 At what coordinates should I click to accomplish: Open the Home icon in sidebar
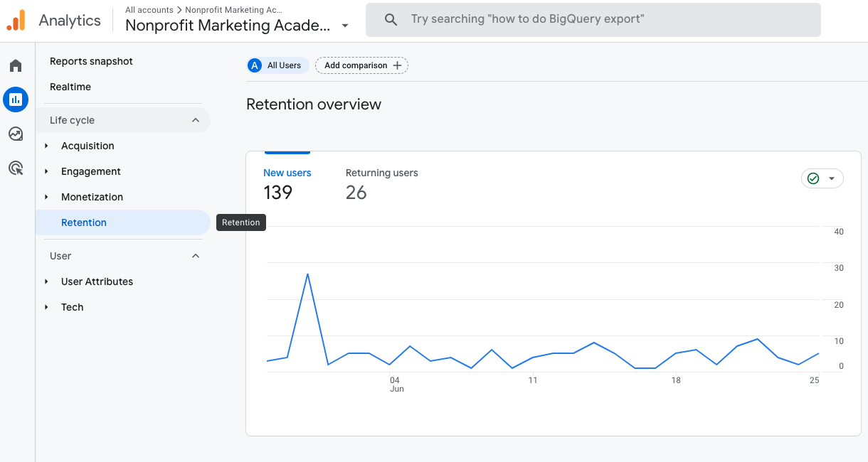click(x=16, y=66)
